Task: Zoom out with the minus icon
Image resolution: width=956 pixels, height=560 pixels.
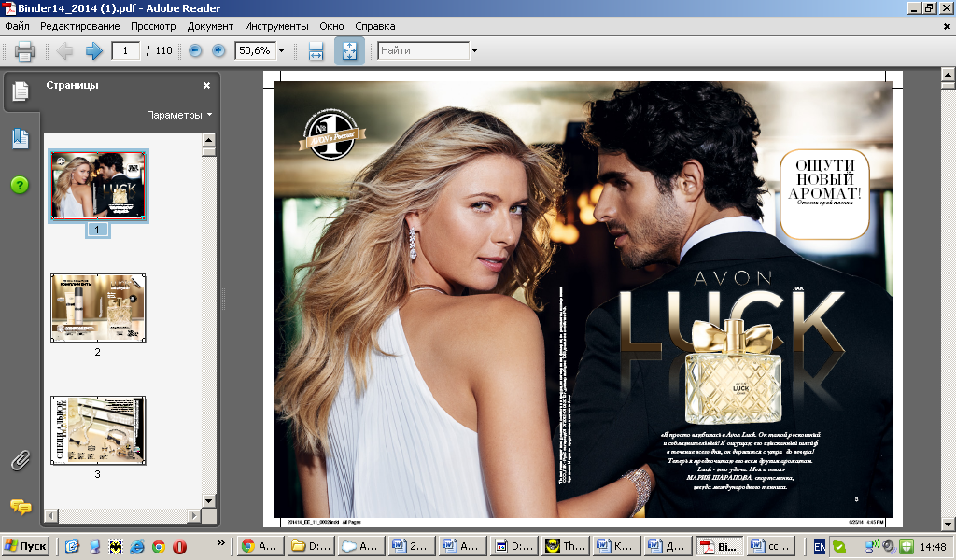Action: [x=195, y=50]
